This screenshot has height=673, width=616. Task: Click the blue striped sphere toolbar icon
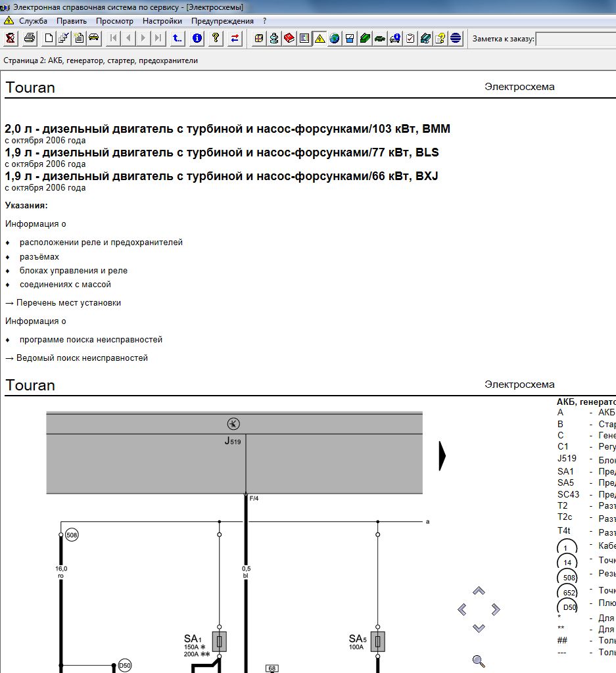(x=456, y=38)
